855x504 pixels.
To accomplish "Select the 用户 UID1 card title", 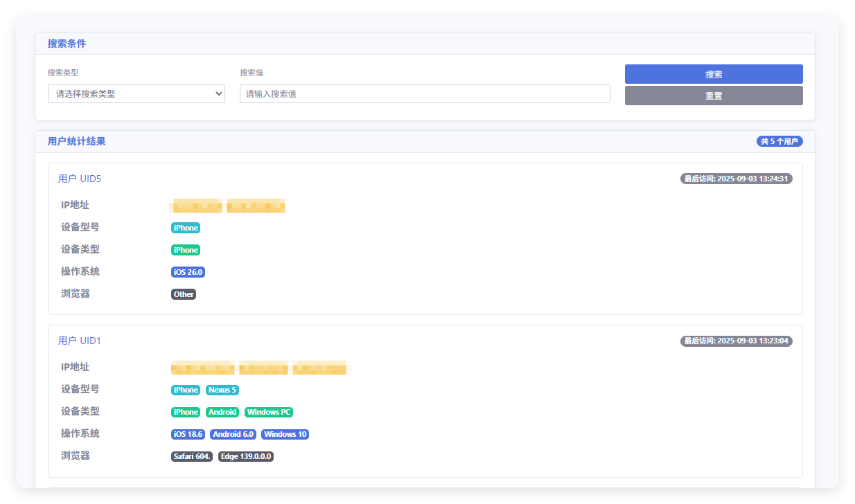I will pyautogui.click(x=80, y=341).
